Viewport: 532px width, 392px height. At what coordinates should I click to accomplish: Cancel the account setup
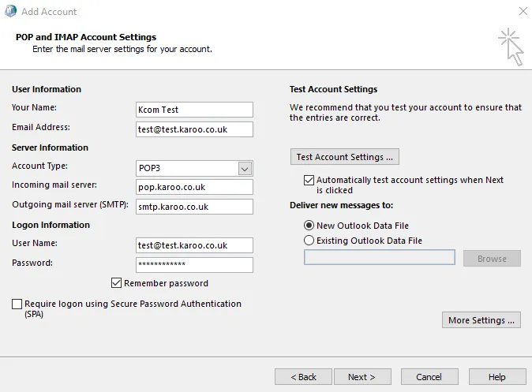429,377
